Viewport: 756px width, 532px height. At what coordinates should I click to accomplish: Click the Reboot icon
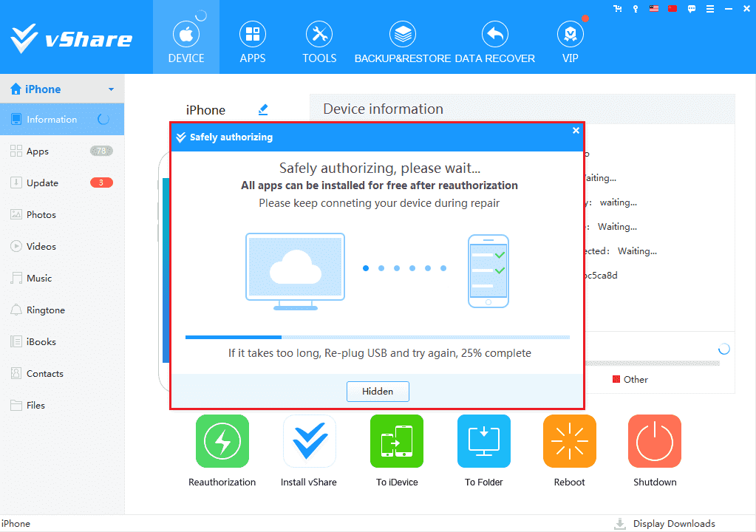coord(570,441)
